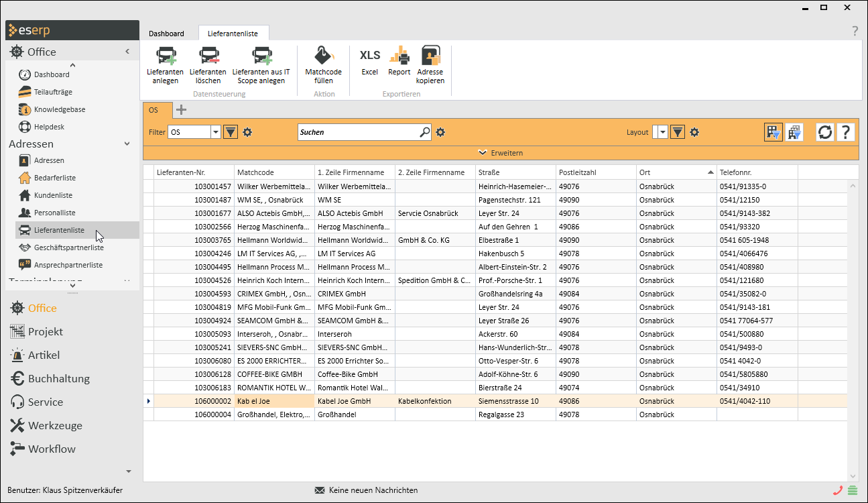Viewport: 868px width, 503px height.
Task: Click the question mark help icon in orange toolbar
Action: pos(846,132)
